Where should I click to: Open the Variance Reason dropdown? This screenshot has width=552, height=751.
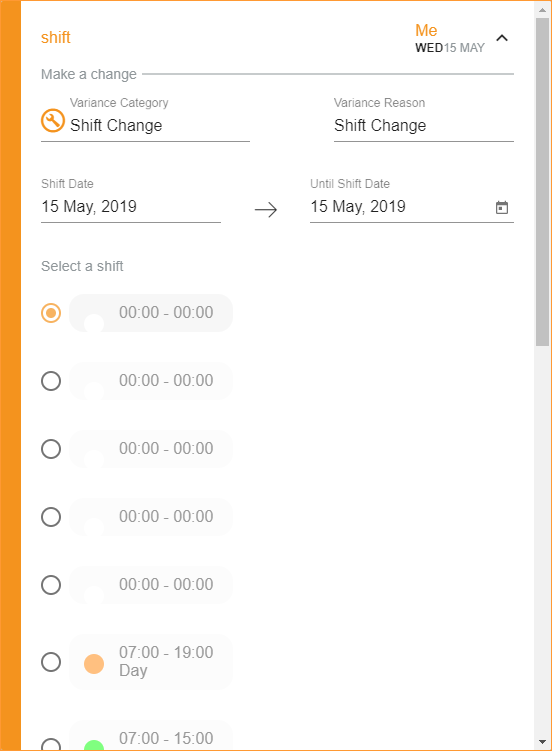click(424, 125)
